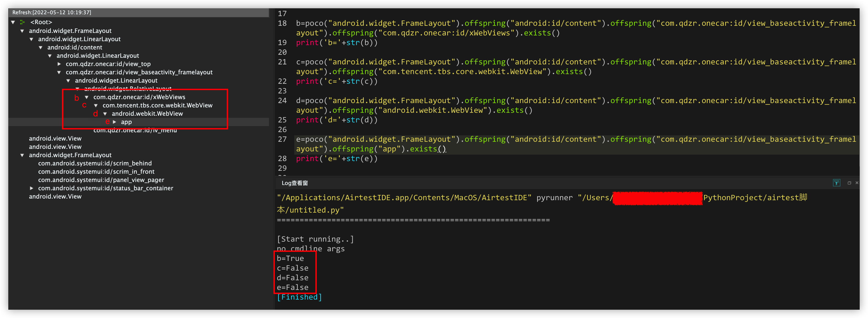Click line number 27 in editor gutter
Image resolution: width=868 pixels, height=318 pixels.
coord(282,139)
